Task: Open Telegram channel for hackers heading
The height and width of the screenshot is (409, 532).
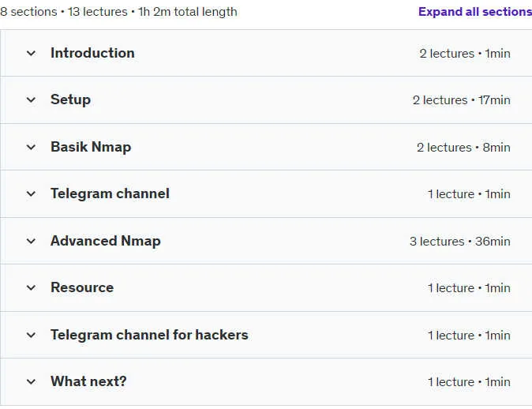Action: 149,335
